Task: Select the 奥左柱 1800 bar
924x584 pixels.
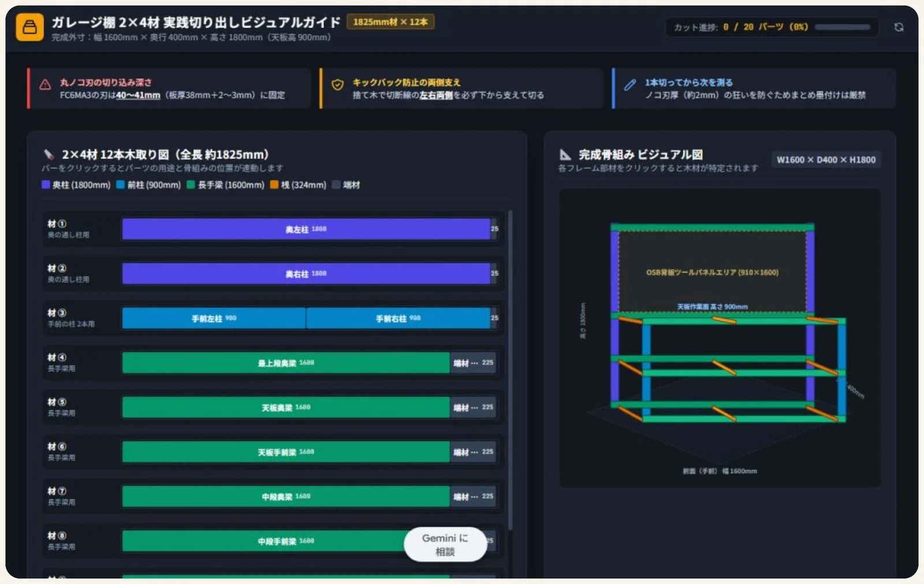Action: pos(306,229)
